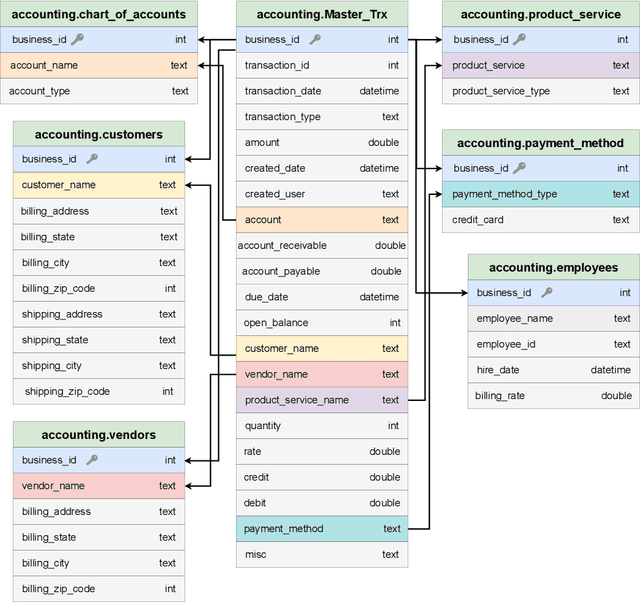Viewport: 640px width, 602px height.
Task: Click the key icon in customers table
Action: (92, 159)
